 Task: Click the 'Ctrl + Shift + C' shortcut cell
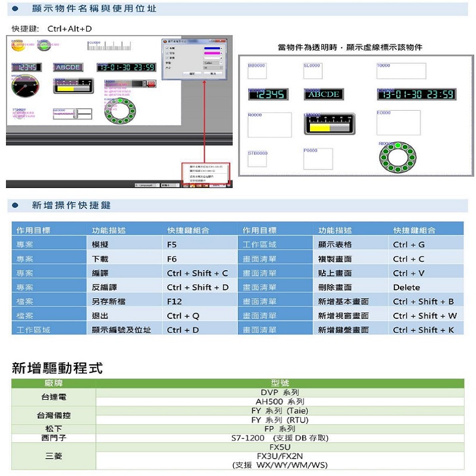199,273
